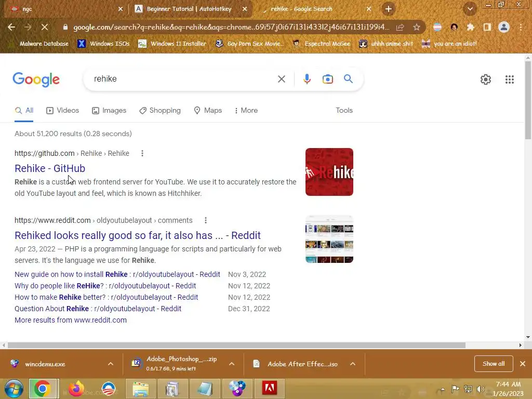
Task: Open Google quick settings gear
Action: click(x=486, y=79)
